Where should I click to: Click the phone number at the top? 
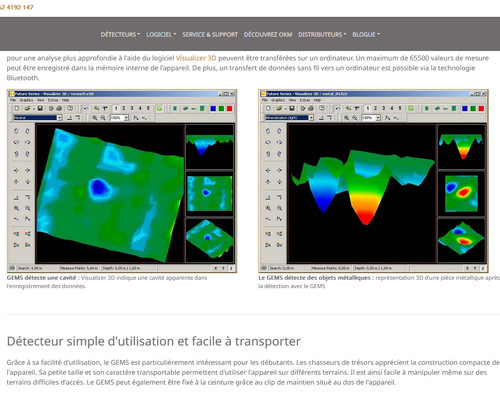coord(17,7)
